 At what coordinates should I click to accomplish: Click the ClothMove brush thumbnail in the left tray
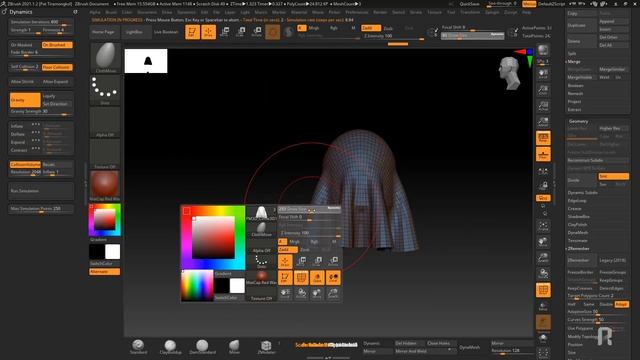(105, 58)
